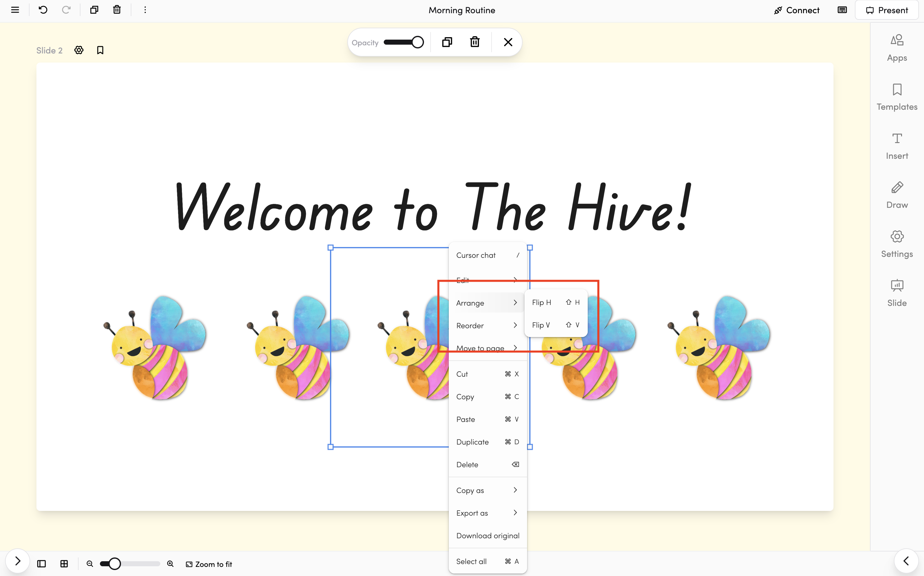The height and width of the screenshot is (576, 924).
Task: Click the trash icon in floating toolbar
Action: 474,42
